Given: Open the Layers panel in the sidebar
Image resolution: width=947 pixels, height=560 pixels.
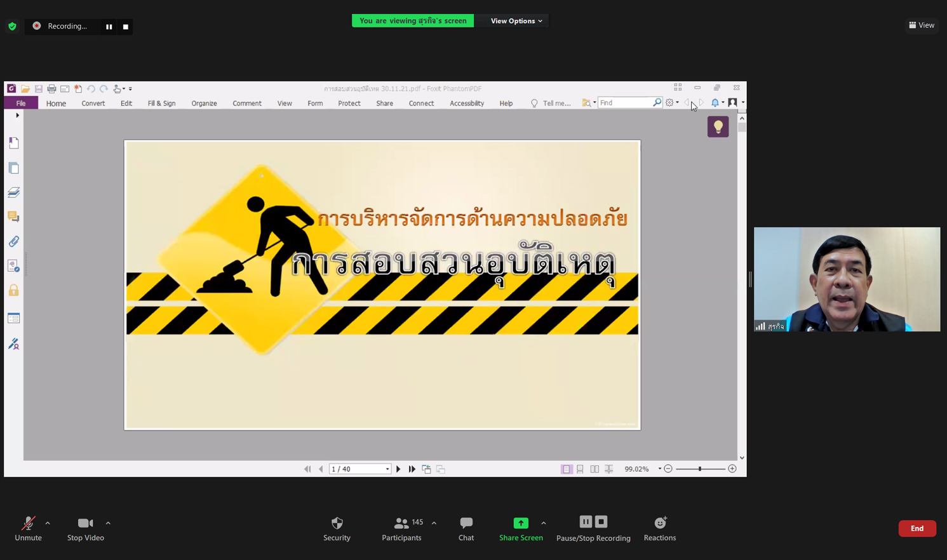Looking at the screenshot, I should pos(13,192).
